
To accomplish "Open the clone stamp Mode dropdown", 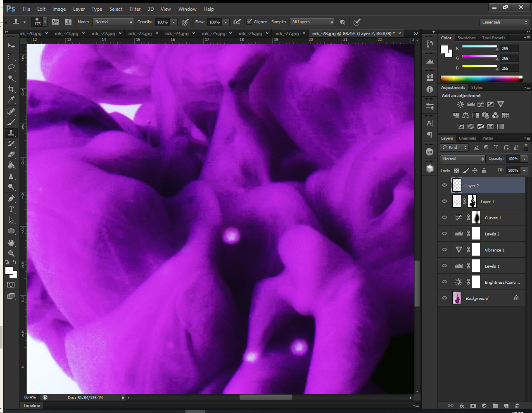I will [x=113, y=22].
